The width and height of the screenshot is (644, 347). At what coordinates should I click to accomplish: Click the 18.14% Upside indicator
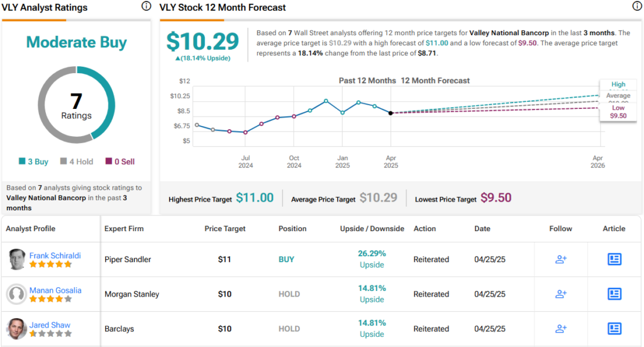point(203,59)
